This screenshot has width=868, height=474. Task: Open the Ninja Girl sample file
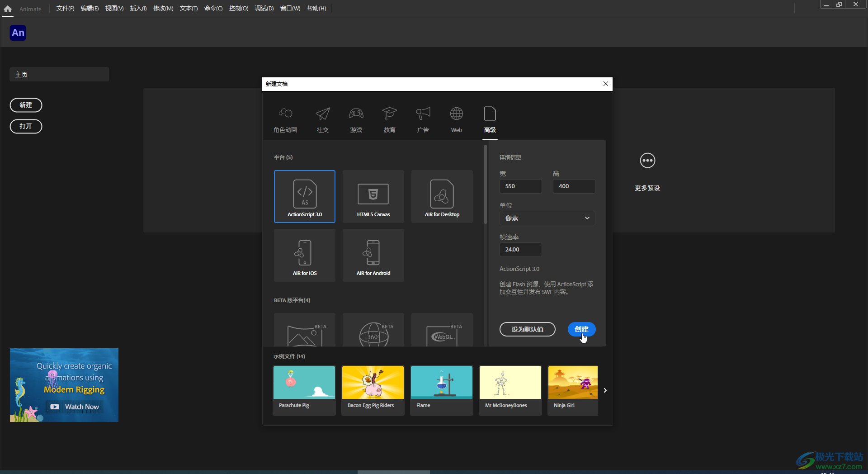pos(573,390)
